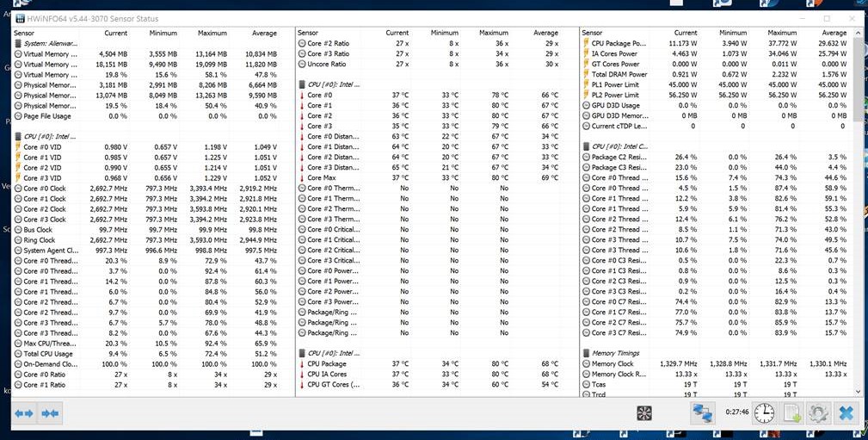Click the shrink columns inward-arrows icon
The height and width of the screenshot is (440, 868).
pos(50,414)
